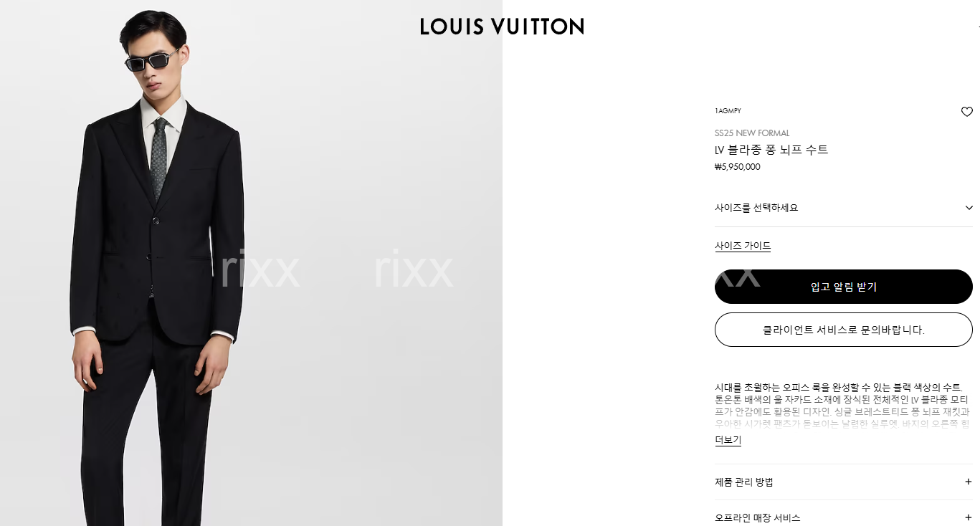Click the Louis Vuitton logo
This screenshot has height=526, width=980.
click(502, 27)
